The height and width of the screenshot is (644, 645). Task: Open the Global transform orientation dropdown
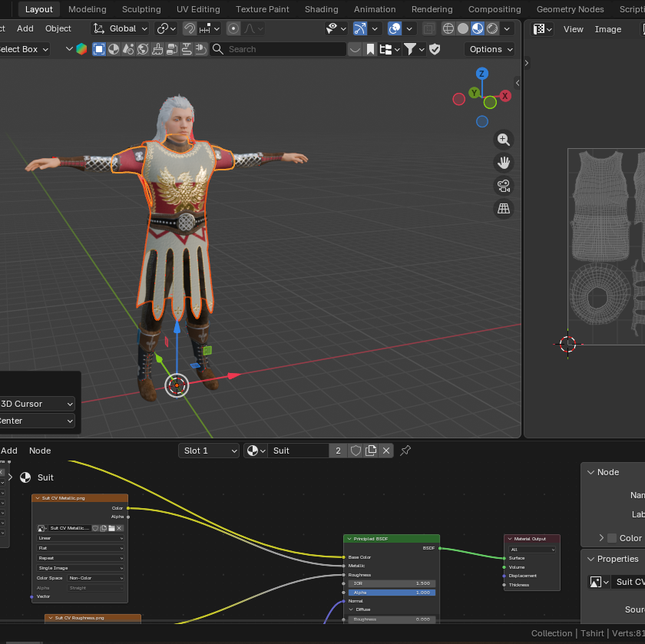pyautogui.click(x=120, y=29)
